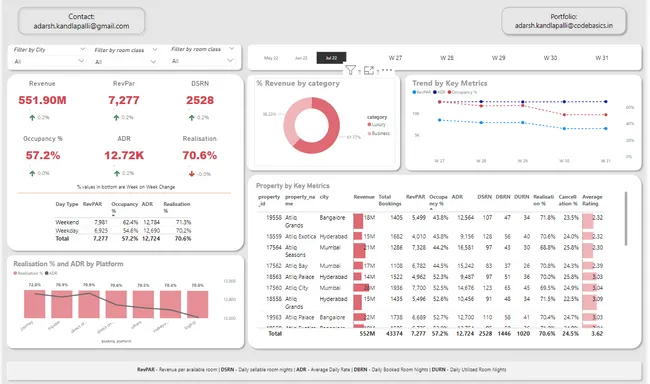The image size is (650, 384).
Task: Click the W 27 RevPAR point on trend line
Action: point(440,120)
